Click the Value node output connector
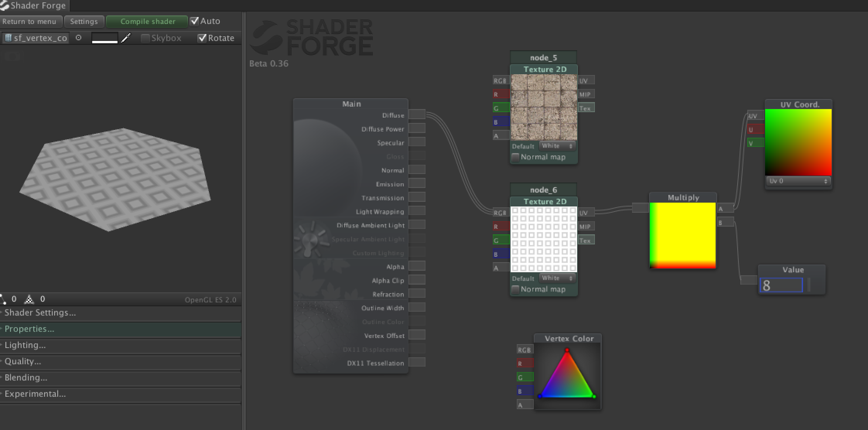The image size is (868, 430). coord(749,280)
